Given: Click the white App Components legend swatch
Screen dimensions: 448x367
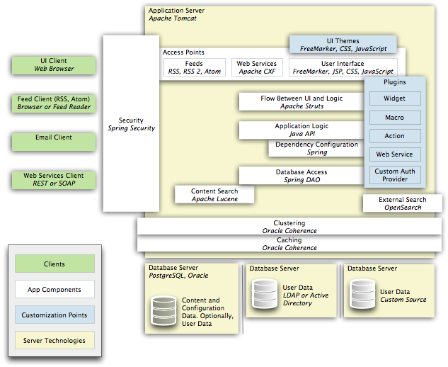Looking at the screenshot, I should [55, 289].
